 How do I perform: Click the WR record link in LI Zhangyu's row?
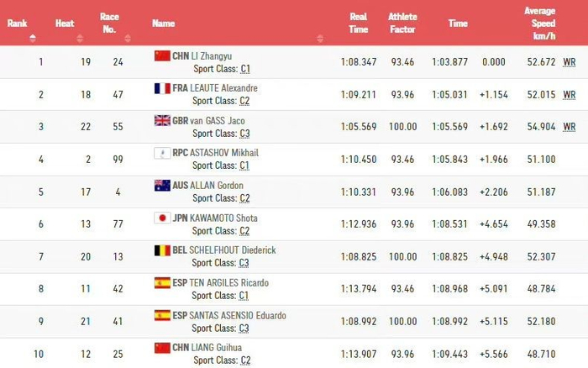point(569,62)
